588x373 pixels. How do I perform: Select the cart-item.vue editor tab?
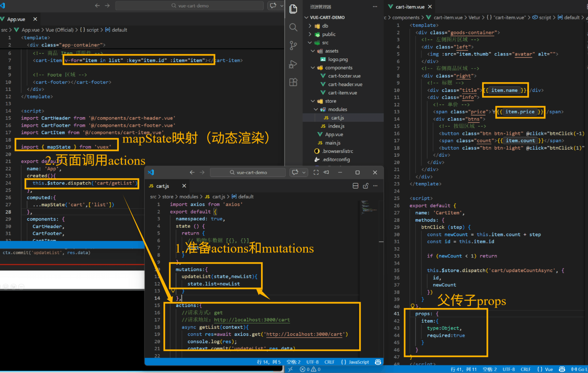pos(410,7)
